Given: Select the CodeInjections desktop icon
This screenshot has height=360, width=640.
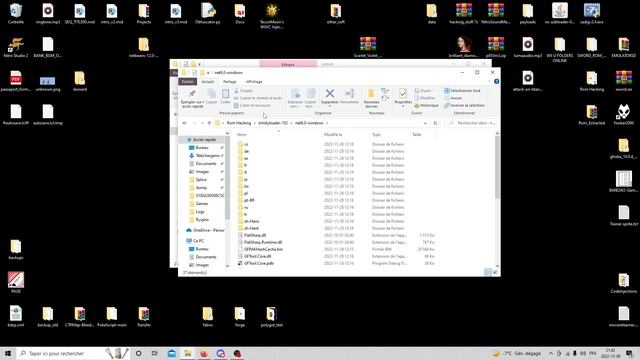Looking at the screenshot, I should [x=624, y=283].
